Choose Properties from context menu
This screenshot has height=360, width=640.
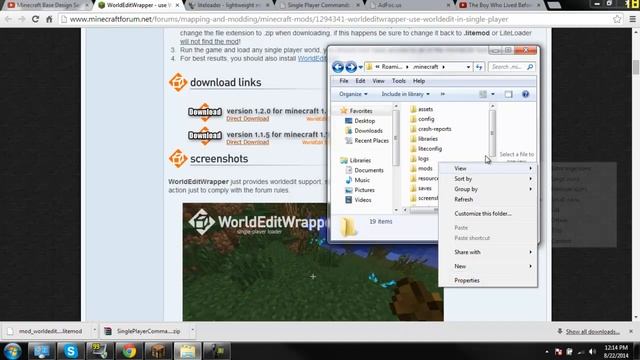pos(488,280)
